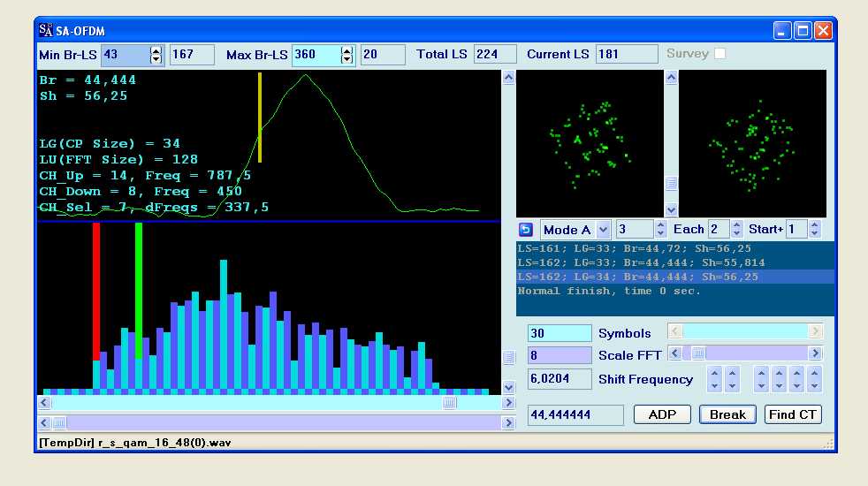Screen dimensions: 868x486
Task: Increase the Each value with up arrow
Action: [x=737, y=224]
